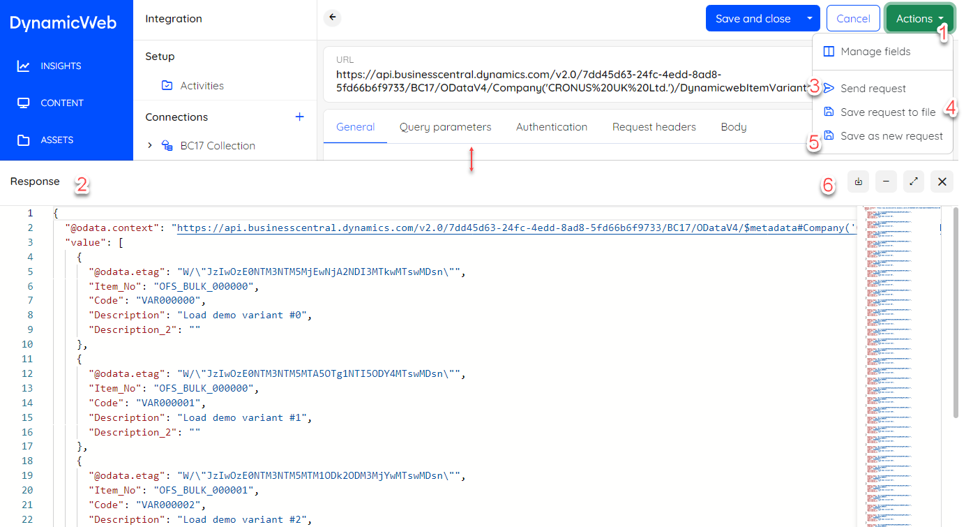Open ASSETS in the sidebar
The image size is (980, 527).
[57, 140]
